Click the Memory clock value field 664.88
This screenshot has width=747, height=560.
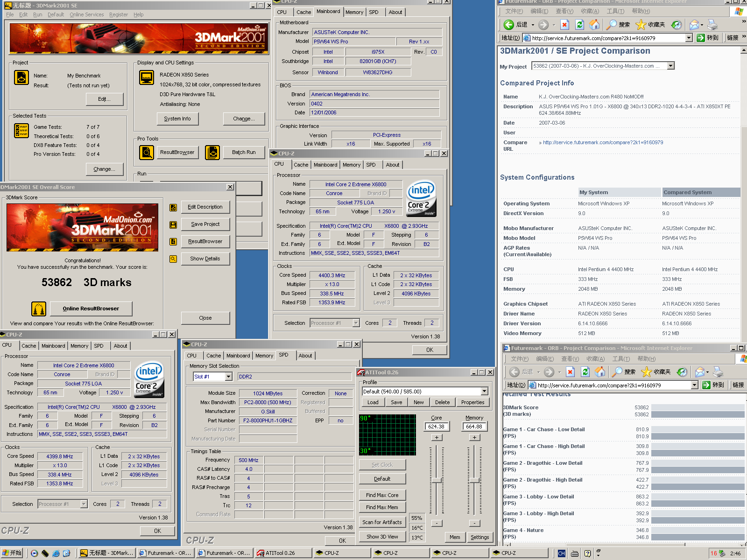(x=474, y=426)
